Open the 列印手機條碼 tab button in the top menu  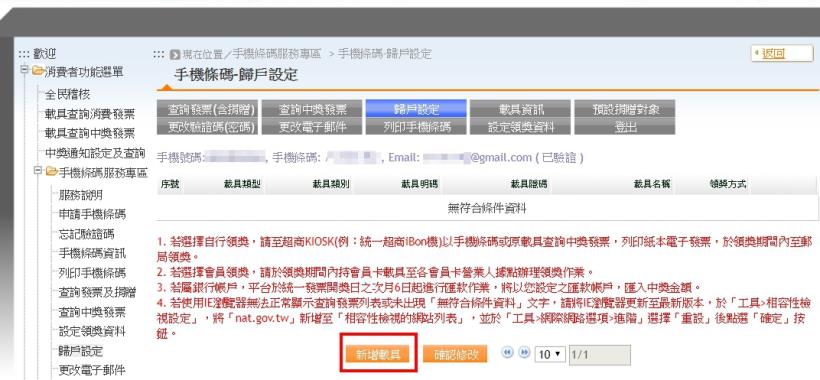click(x=416, y=126)
